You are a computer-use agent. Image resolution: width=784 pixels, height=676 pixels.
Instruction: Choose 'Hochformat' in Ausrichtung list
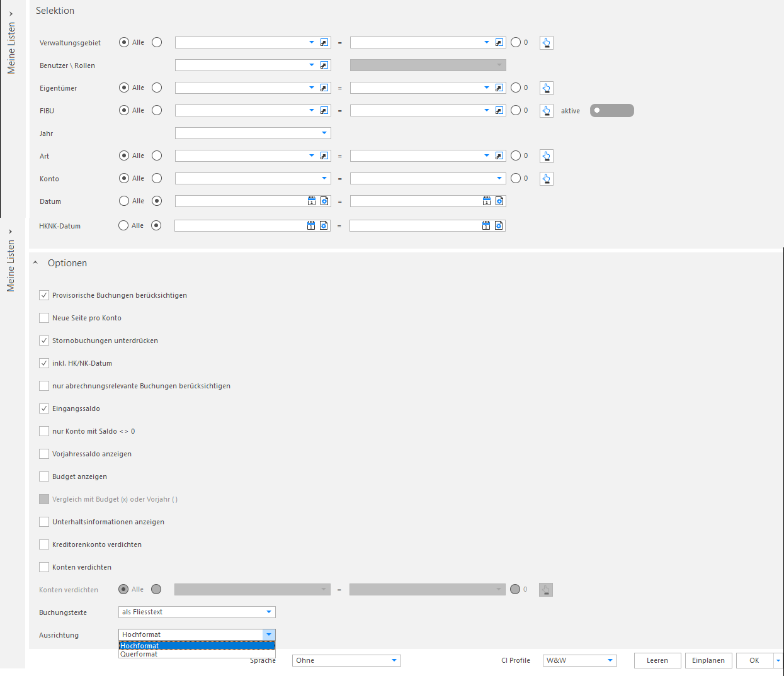[197, 646]
